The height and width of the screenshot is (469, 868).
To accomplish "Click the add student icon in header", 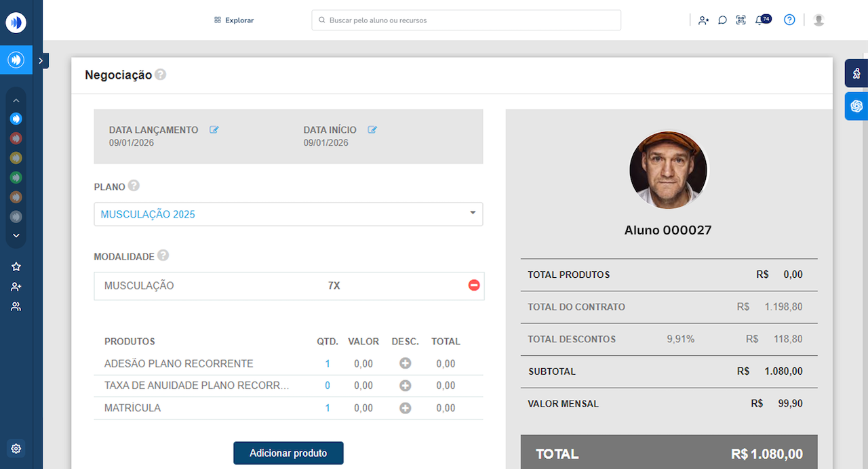I will [x=703, y=20].
